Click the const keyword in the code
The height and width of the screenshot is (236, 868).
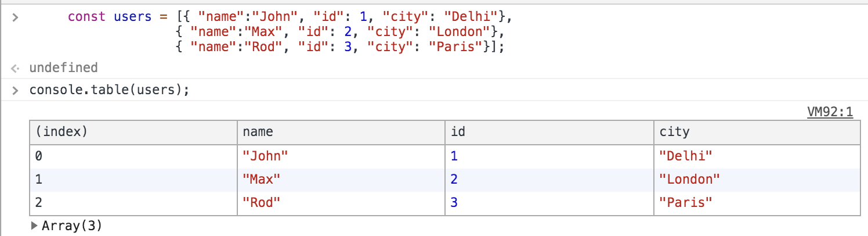(x=86, y=17)
